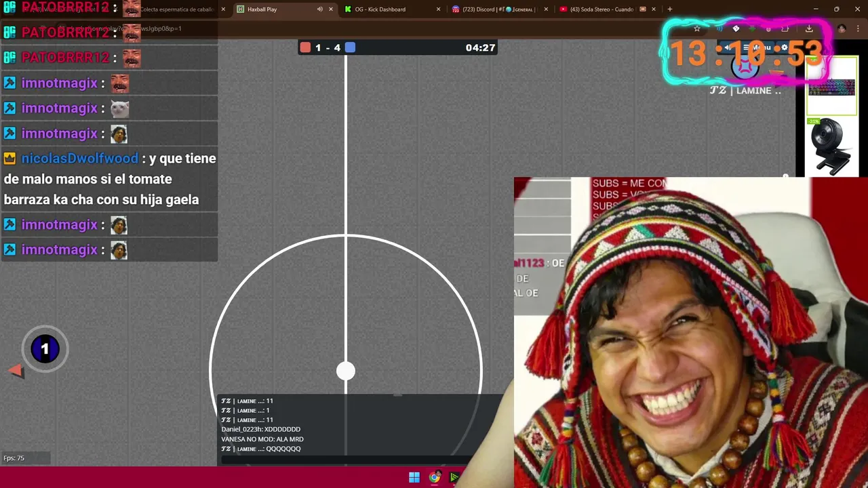Viewport: 868px width, 488px height.
Task: Open the browser extensions puzzle icon
Action: click(x=785, y=28)
